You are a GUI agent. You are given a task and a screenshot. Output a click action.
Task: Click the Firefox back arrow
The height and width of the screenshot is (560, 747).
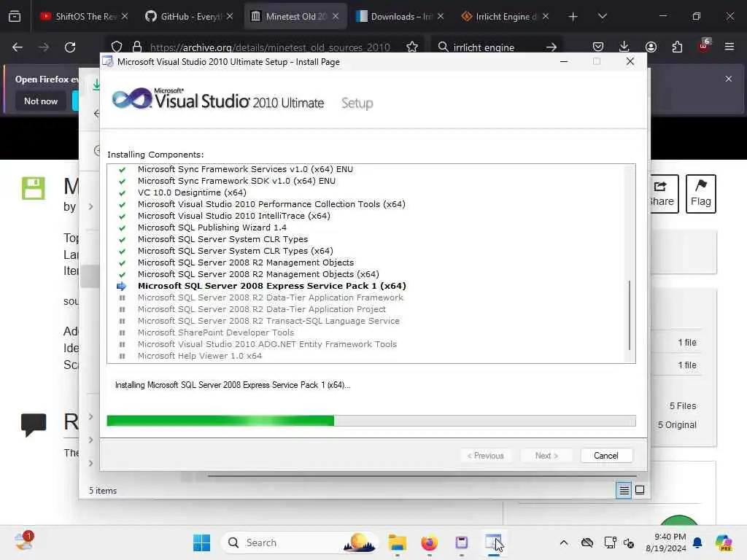pos(18,47)
